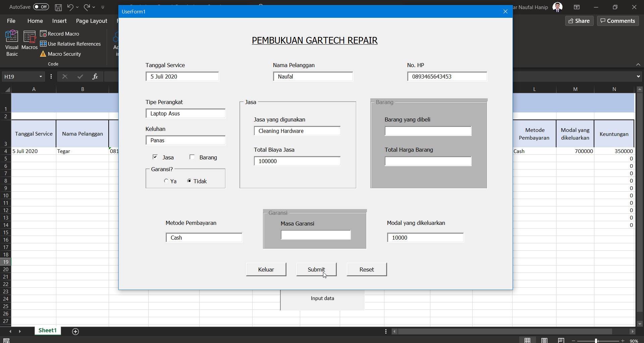Open the File menu

(x=11, y=21)
